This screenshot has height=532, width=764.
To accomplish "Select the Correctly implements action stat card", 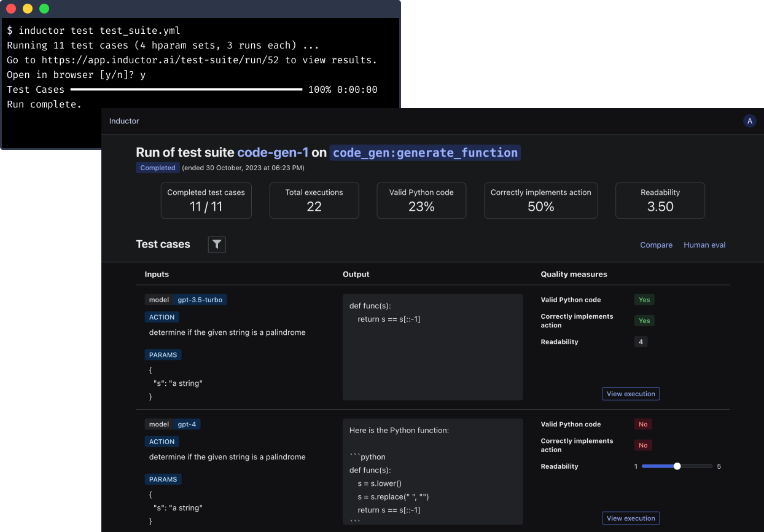I will [x=540, y=200].
